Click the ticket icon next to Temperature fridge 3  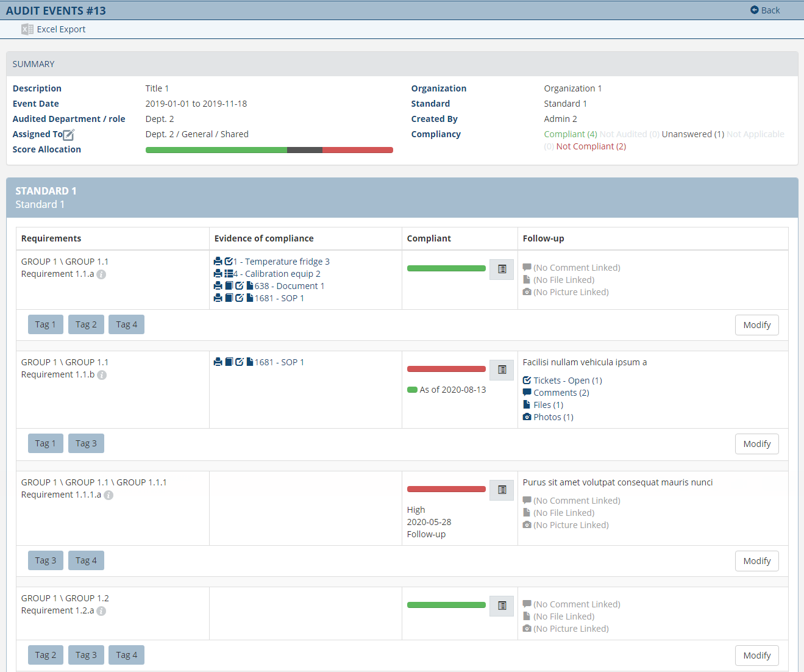tap(229, 261)
